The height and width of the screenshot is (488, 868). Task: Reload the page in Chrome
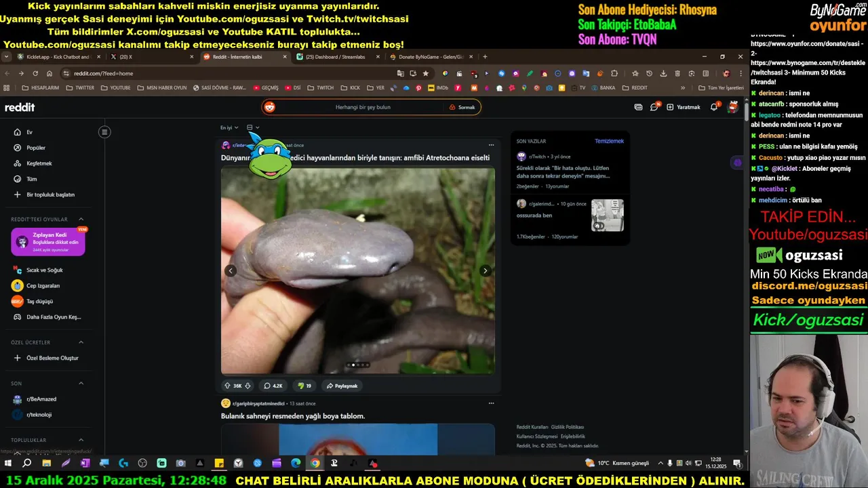[x=35, y=73]
